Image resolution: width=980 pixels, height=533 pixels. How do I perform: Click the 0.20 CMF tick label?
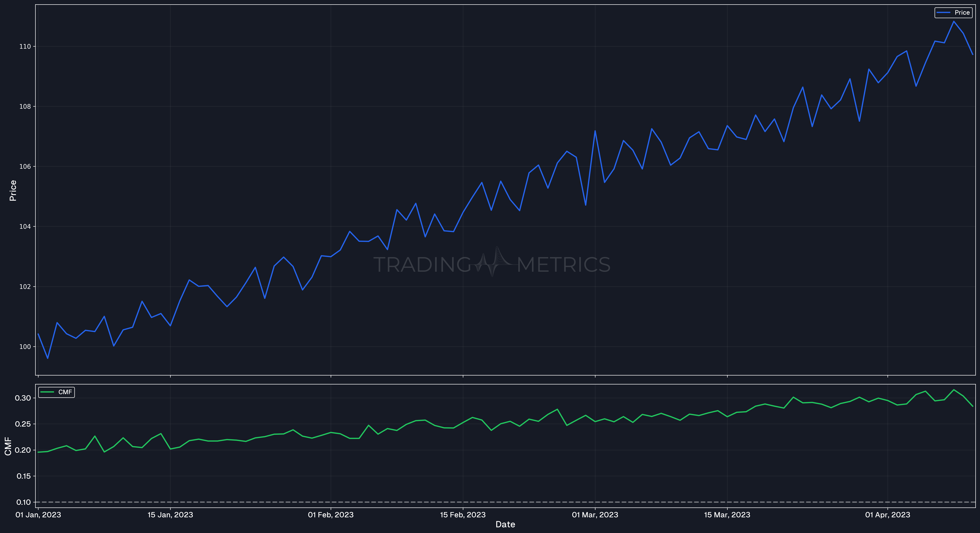[23, 450]
